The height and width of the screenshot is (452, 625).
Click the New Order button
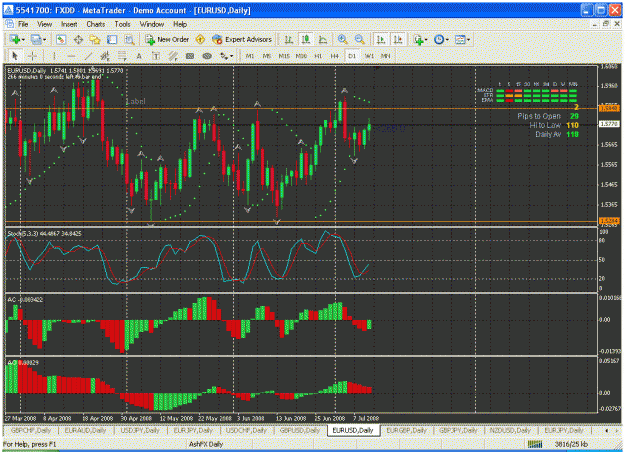[x=167, y=39]
